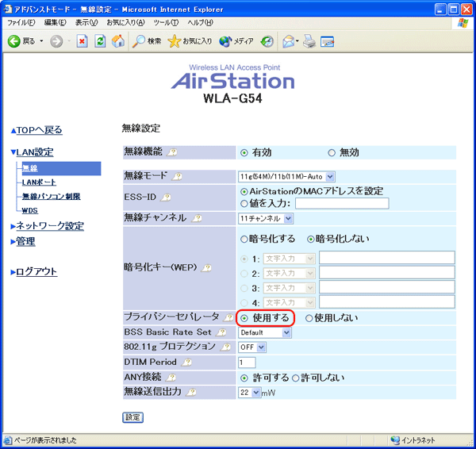
Task: Open the Search (検索) toolbar button
Action: [147, 41]
